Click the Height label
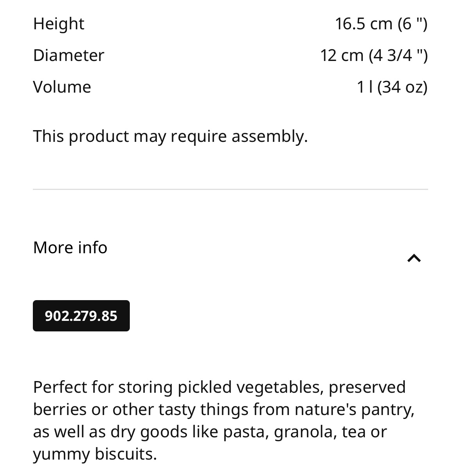 59,23
